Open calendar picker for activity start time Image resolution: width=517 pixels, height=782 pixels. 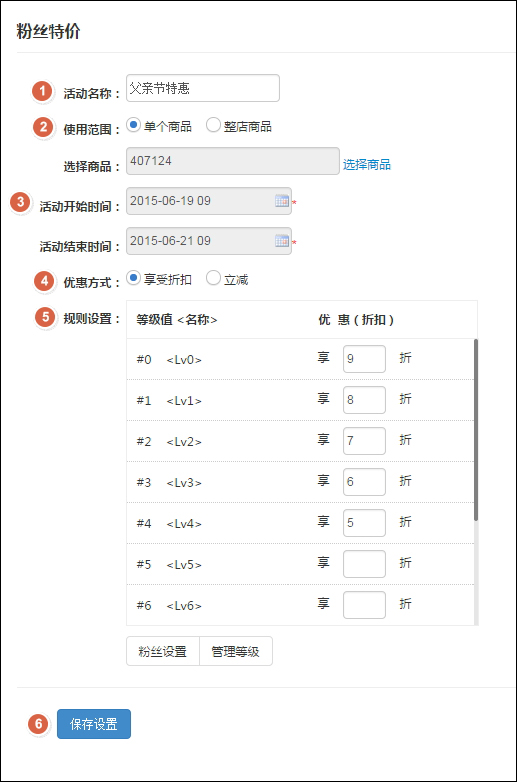click(282, 200)
